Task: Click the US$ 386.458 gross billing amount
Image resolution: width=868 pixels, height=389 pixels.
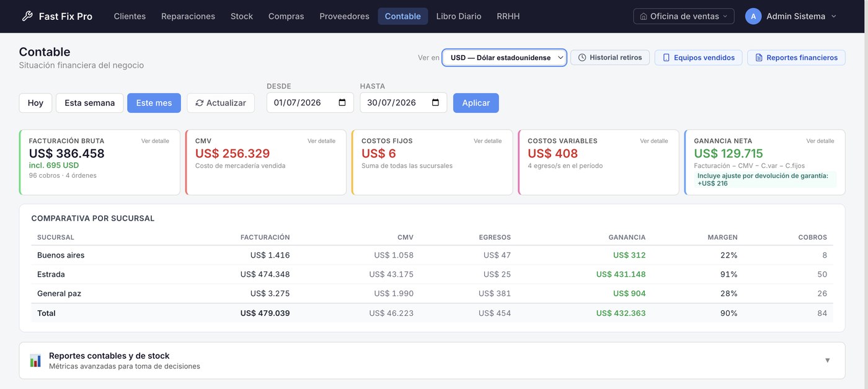Action: coord(67,154)
